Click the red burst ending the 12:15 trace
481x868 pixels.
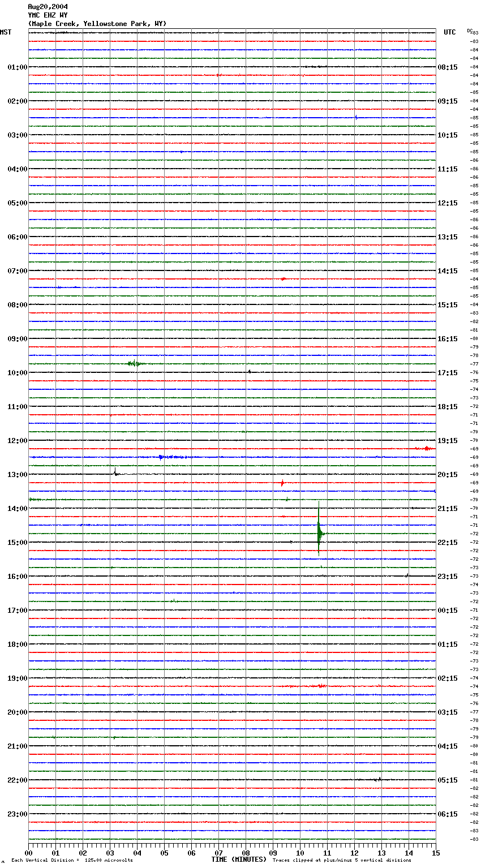tap(424, 449)
